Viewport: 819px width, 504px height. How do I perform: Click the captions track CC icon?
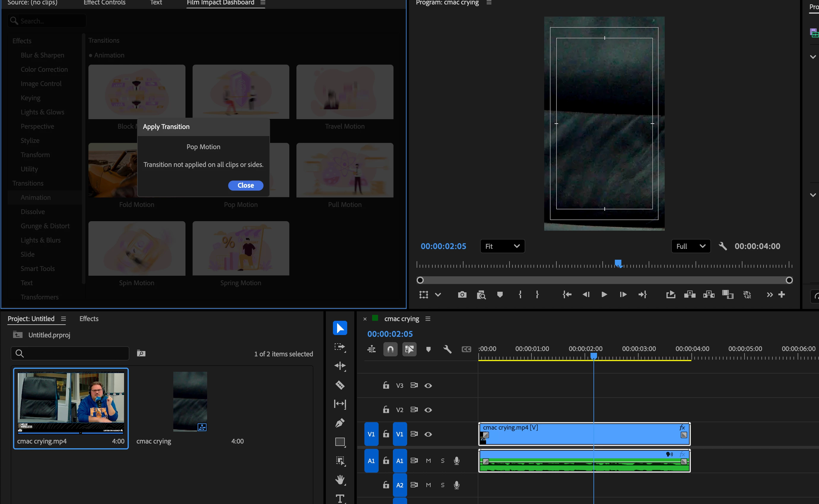[466, 349]
